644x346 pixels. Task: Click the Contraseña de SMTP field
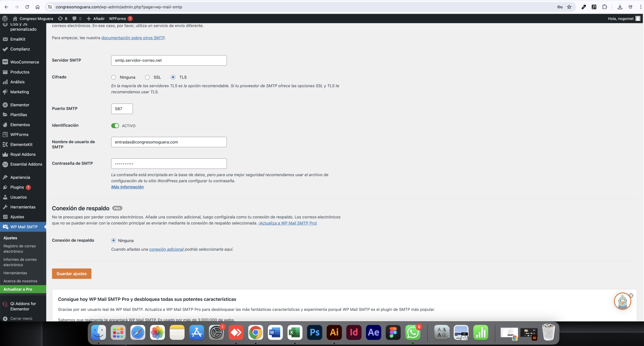169,164
